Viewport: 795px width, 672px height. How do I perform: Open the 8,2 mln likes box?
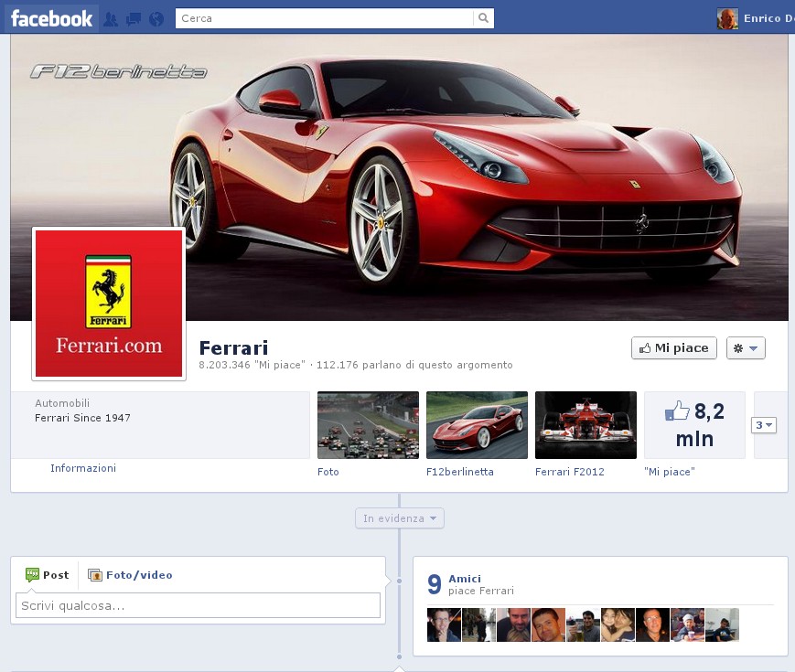(694, 425)
